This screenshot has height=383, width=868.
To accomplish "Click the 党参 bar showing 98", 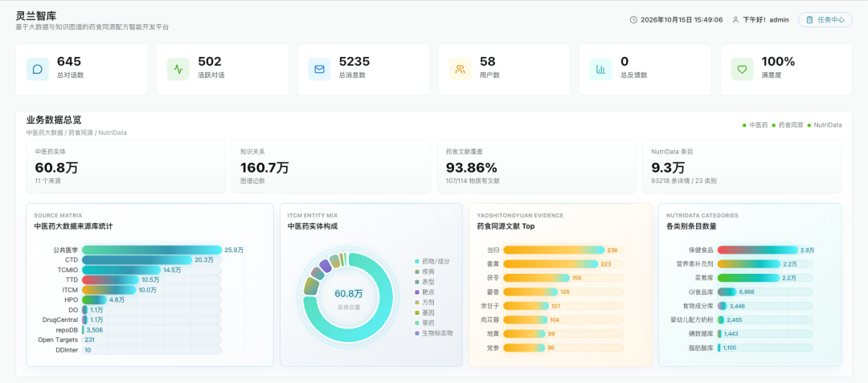I will pyautogui.click(x=524, y=348).
